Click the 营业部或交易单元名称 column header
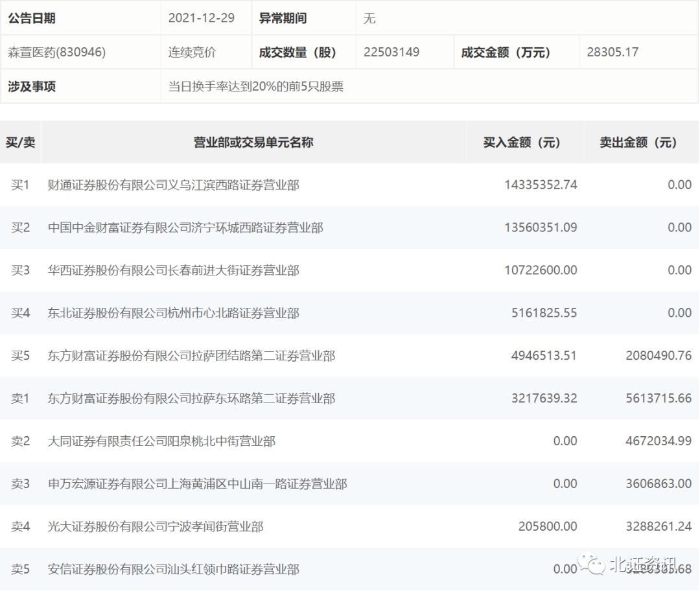This screenshot has height=595, width=700. pyautogui.click(x=253, y=143)
